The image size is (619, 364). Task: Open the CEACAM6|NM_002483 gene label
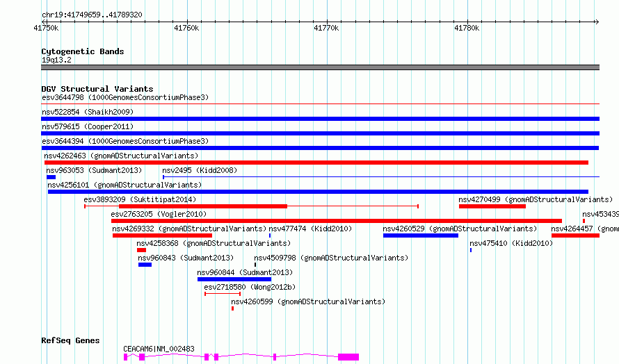click(x=159, y=349)
